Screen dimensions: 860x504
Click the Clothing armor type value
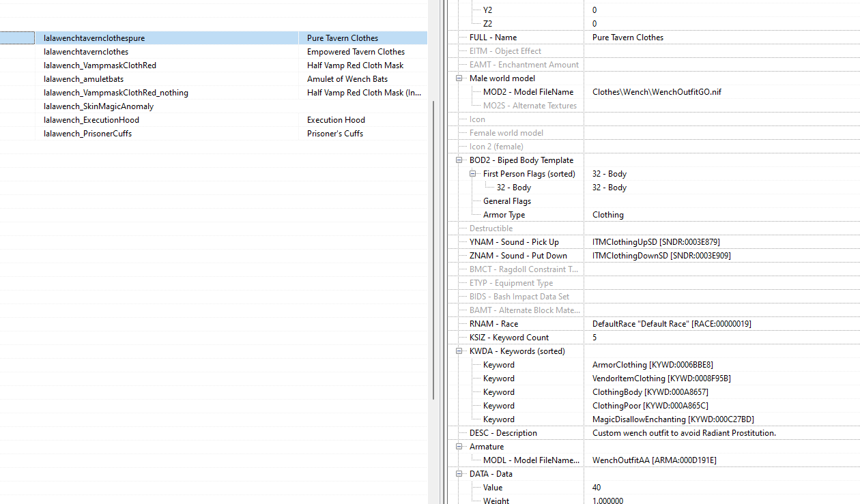pos(608,215)
